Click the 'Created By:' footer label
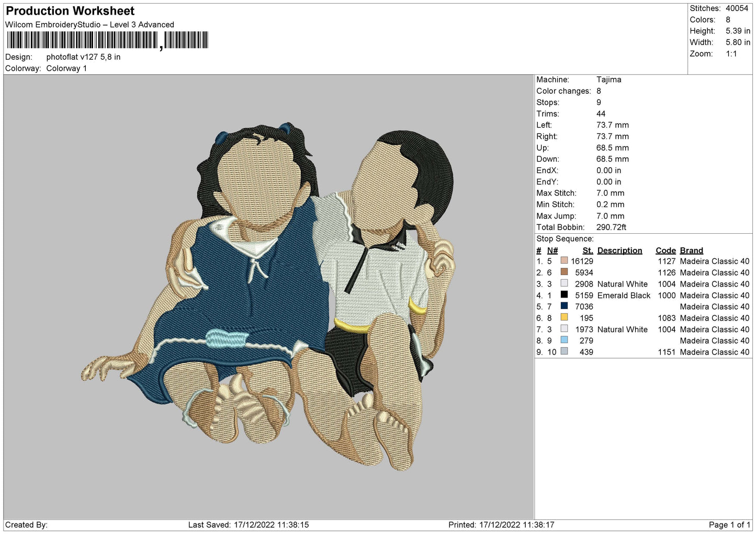The width and height of the screenshot is (756, 534). click(26, 525)
